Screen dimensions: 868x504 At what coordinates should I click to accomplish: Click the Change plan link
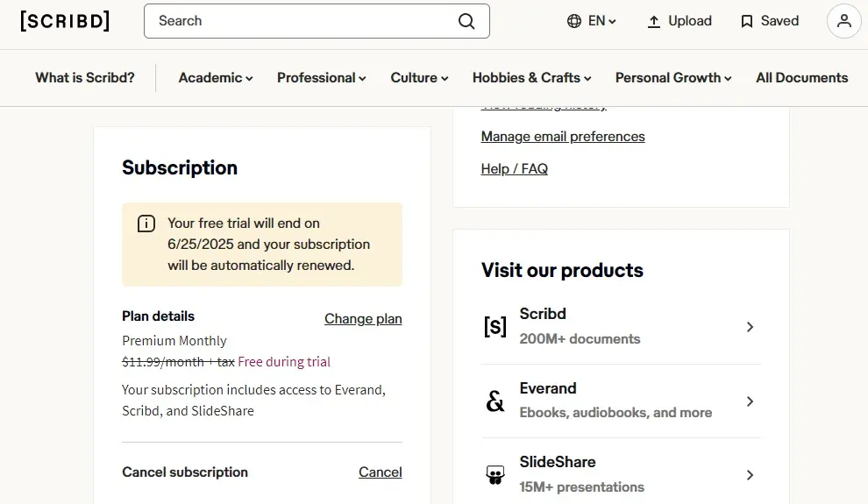(x=363, y=319)
